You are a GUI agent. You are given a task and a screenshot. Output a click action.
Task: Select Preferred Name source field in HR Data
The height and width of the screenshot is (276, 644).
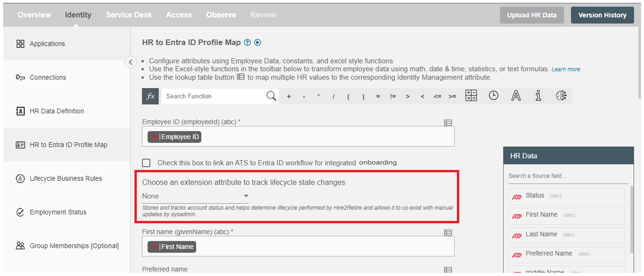click(x=567, y=254)
